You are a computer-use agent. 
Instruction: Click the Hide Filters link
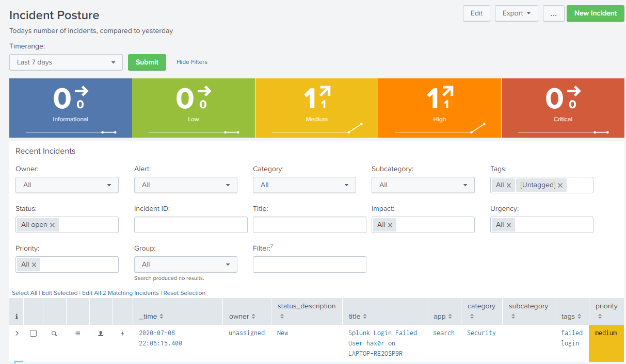click(x=192, y=62)
